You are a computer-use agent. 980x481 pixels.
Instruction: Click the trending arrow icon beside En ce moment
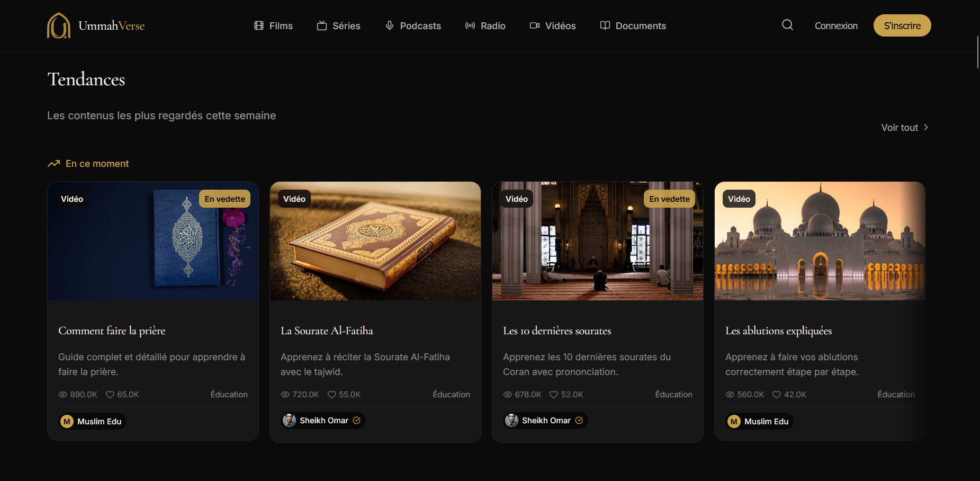pyautogui.click(x=53, y=164)
